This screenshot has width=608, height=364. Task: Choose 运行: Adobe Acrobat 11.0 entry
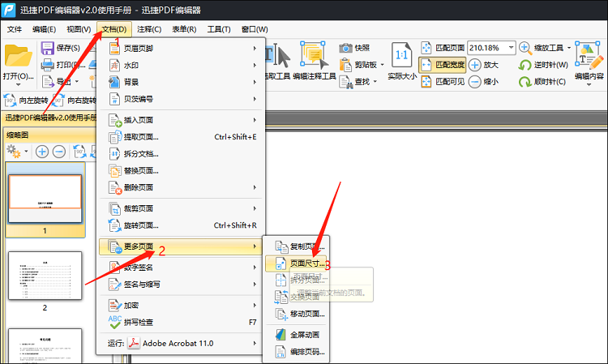(x=181, y=344)
